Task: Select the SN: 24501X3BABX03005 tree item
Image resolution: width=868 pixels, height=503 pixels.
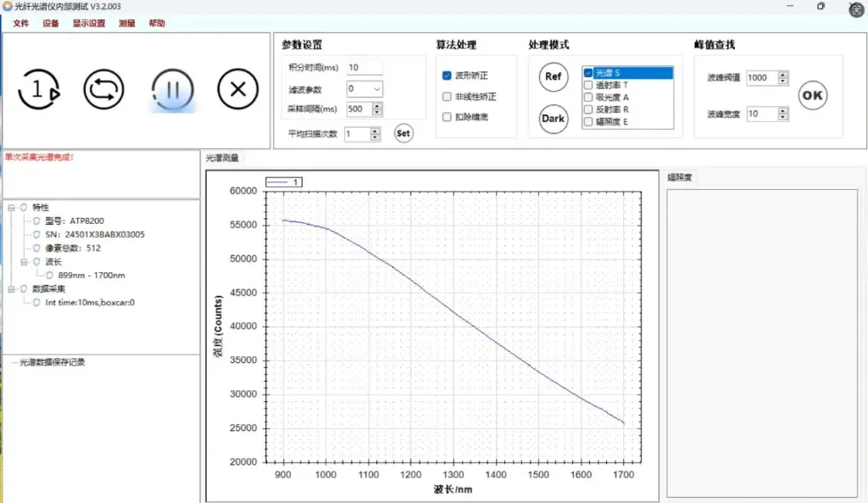Action: coord(95,235)
